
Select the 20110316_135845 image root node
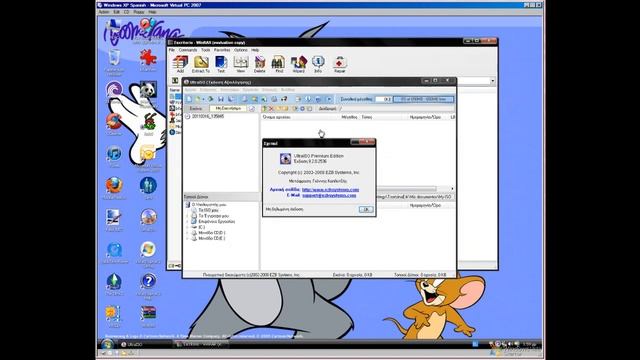(208, 117)
